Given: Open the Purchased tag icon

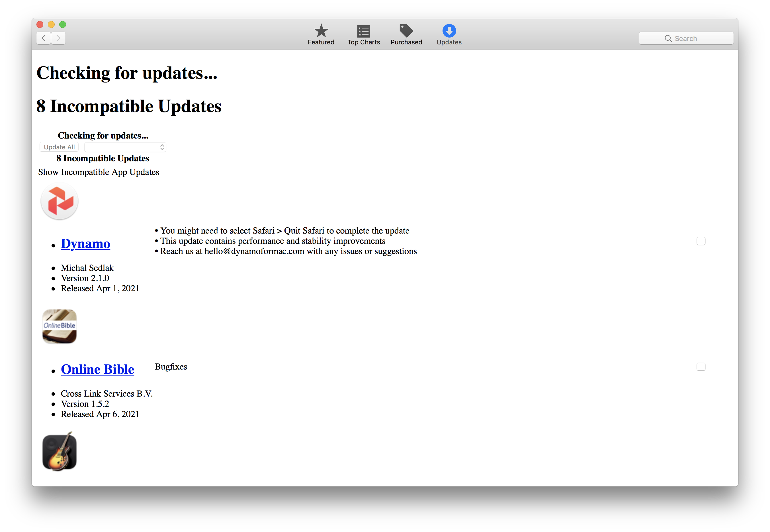Looking at the screenshot, I should (x=406, y=31).
